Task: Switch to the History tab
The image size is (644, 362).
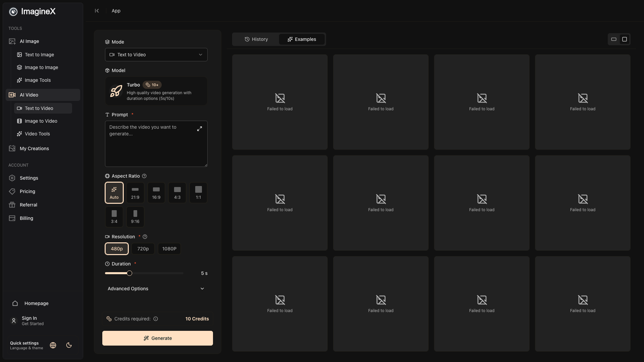Action: coord(256,39)
